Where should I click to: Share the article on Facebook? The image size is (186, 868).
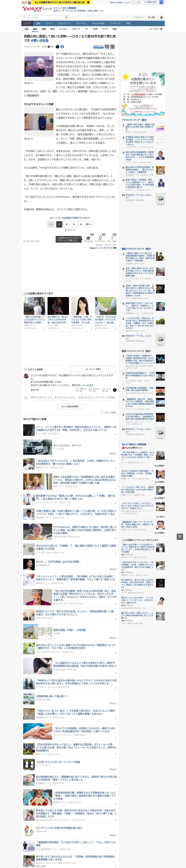coord(62,47)
